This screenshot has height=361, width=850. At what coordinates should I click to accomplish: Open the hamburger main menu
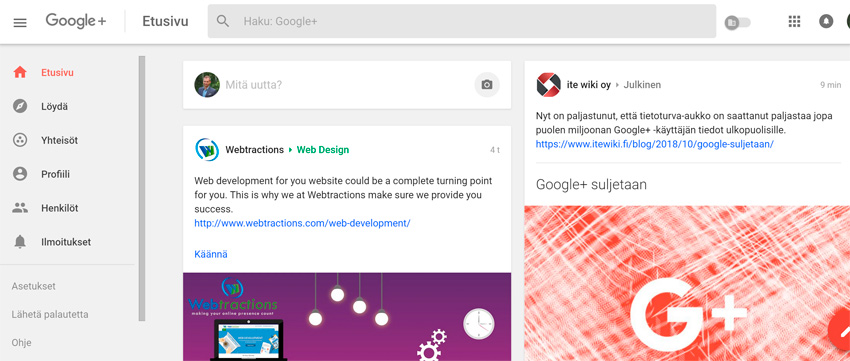[x=20, y=22]
